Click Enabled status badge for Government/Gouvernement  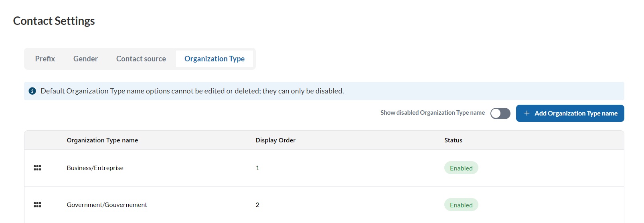click(x=461, y=205)
